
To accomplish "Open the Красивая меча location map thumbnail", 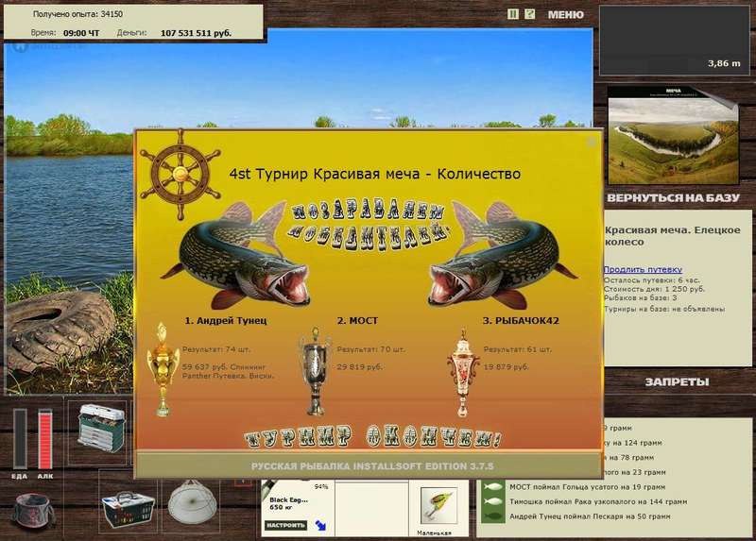I will [x=673, y=135].
